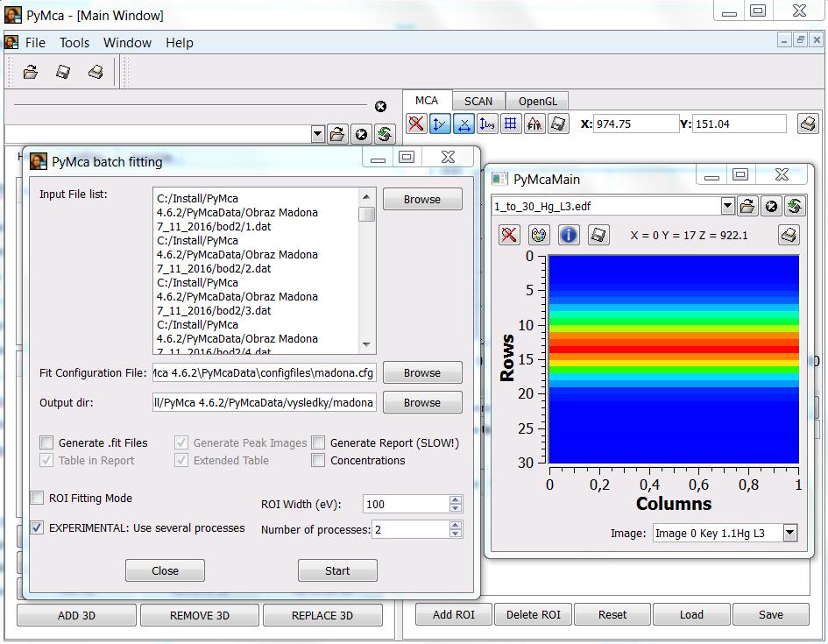Open the Fit tool icon in MCA toolbar
This screenshot has height=644, width=828.
coord(534,124)
